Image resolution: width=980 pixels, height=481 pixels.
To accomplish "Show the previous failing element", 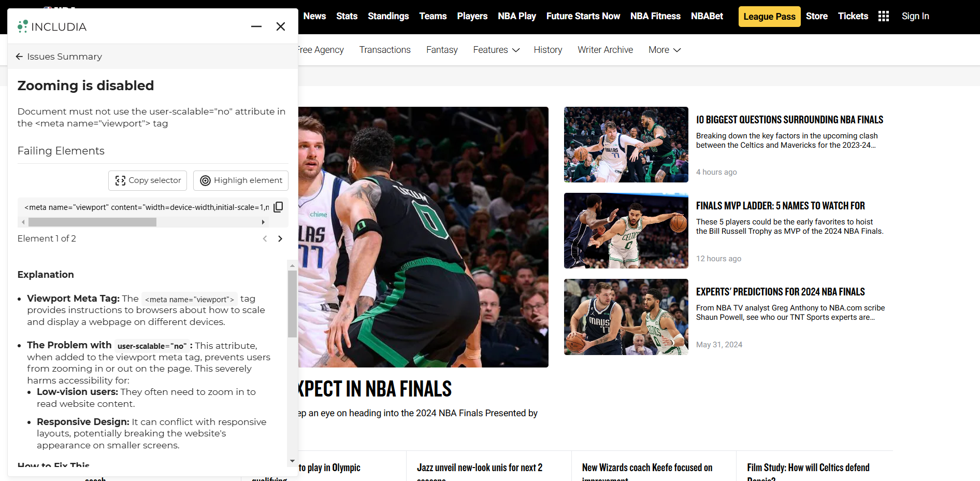I will pos(265,238).
